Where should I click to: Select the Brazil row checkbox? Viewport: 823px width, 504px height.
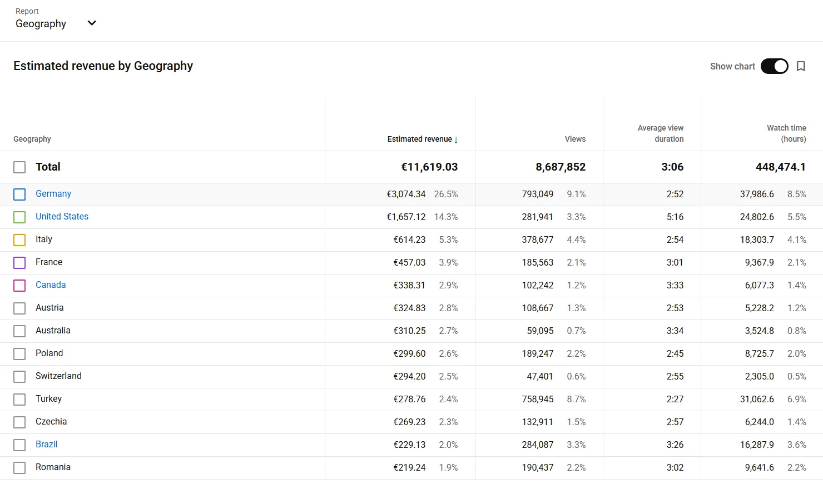(19, 445)
